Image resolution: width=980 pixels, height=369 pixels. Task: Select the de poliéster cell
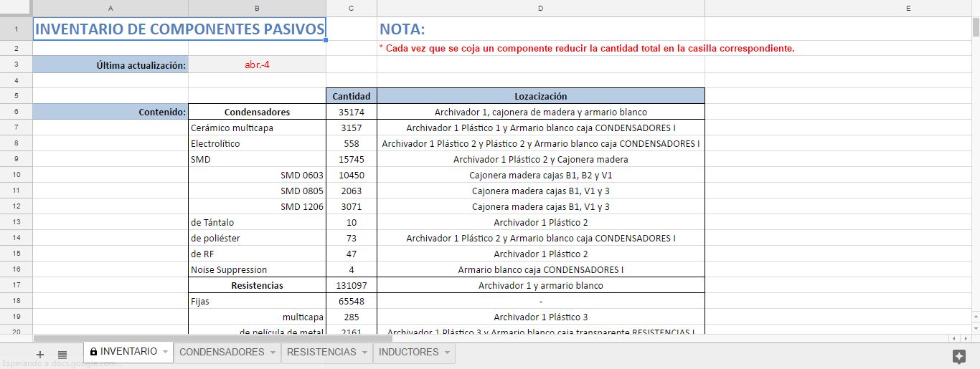[x=257, y=238]
